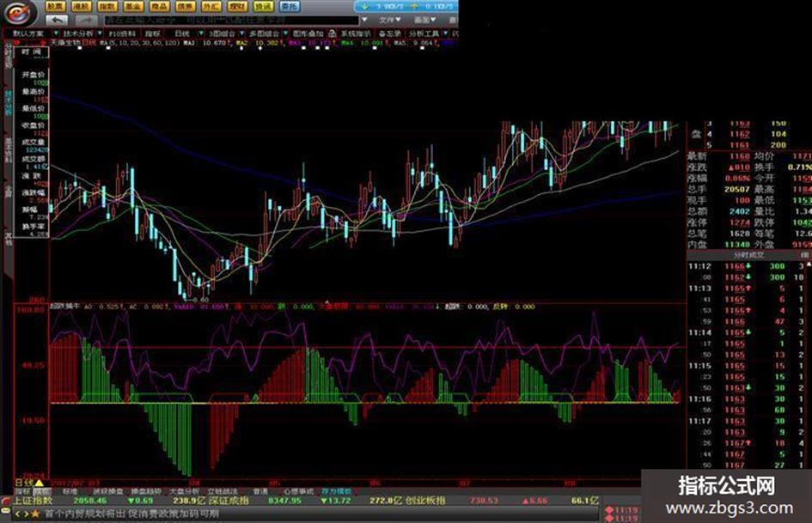Click the icon left of 上证指数

[x=6, y=502]
